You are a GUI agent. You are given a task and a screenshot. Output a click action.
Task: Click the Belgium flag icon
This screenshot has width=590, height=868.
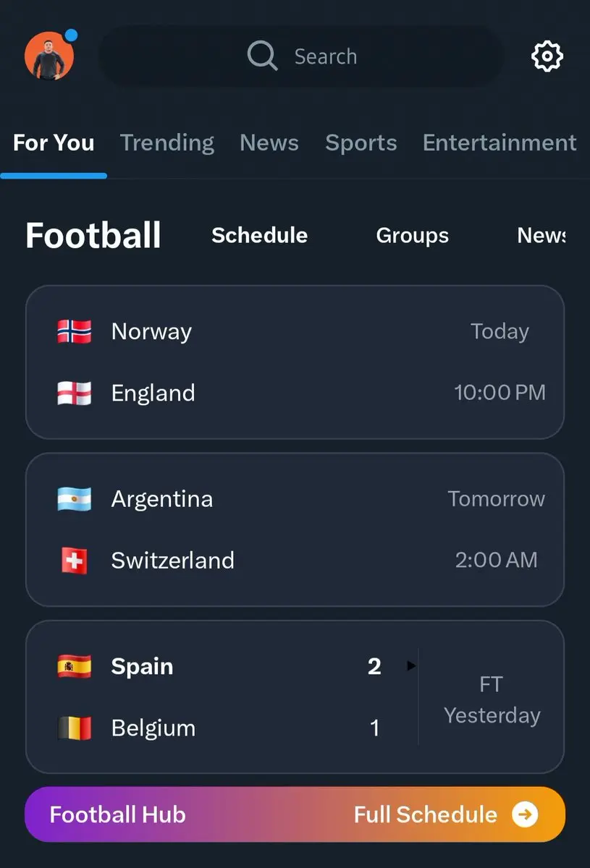pyautogui.click(x=75, y=728)
